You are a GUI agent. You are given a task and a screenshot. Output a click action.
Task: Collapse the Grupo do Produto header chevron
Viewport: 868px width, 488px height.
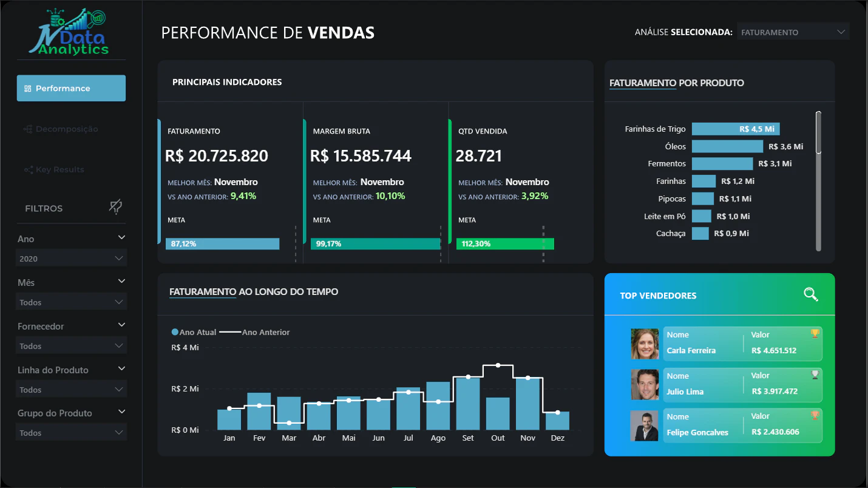tap(121, 412)
